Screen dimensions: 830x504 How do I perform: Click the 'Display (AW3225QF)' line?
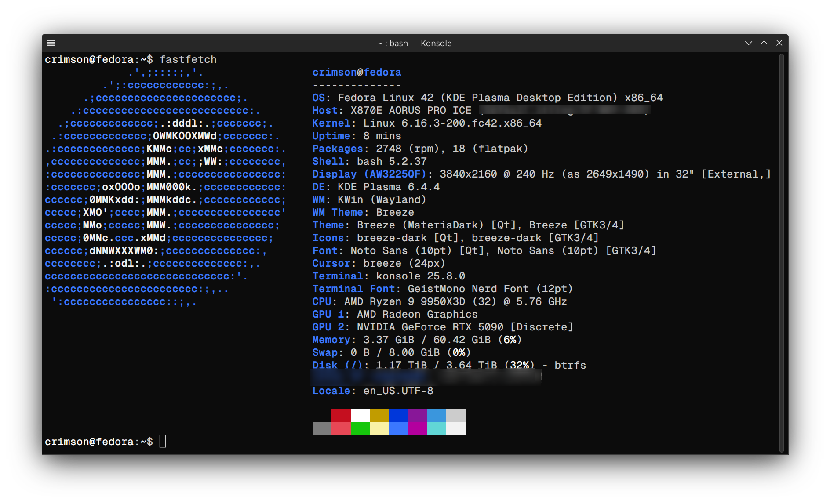click(542, 174)
